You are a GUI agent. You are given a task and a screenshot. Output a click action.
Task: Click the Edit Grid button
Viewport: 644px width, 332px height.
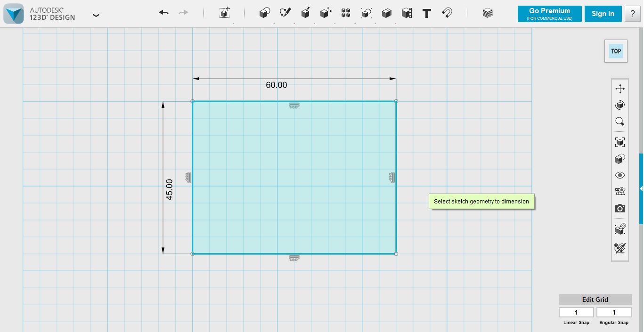click(595, 300)
